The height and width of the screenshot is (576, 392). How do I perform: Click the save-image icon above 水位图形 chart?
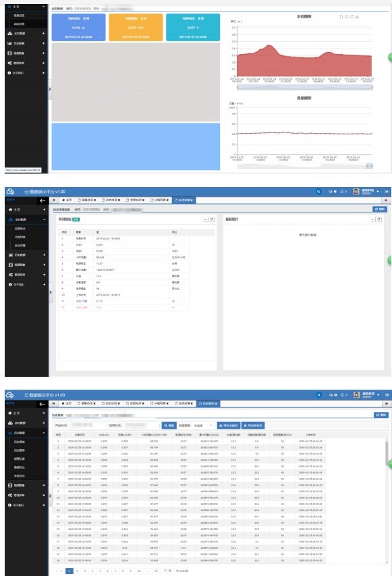coord(357,17)
